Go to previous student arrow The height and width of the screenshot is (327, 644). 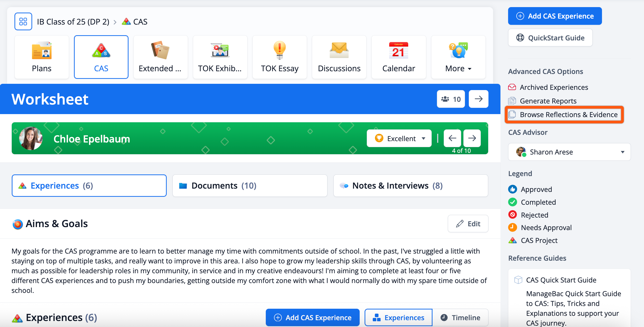[452, 138]
